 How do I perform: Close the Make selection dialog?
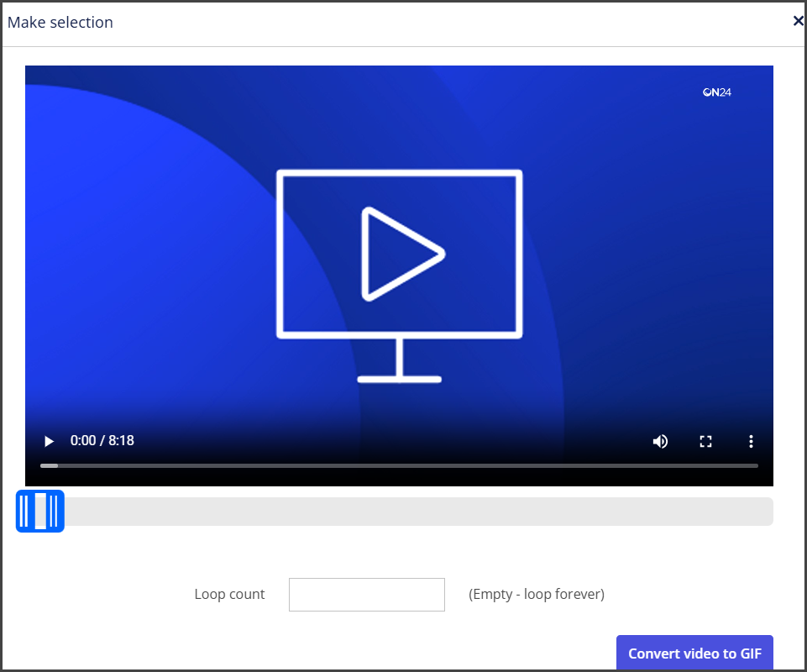799,21
